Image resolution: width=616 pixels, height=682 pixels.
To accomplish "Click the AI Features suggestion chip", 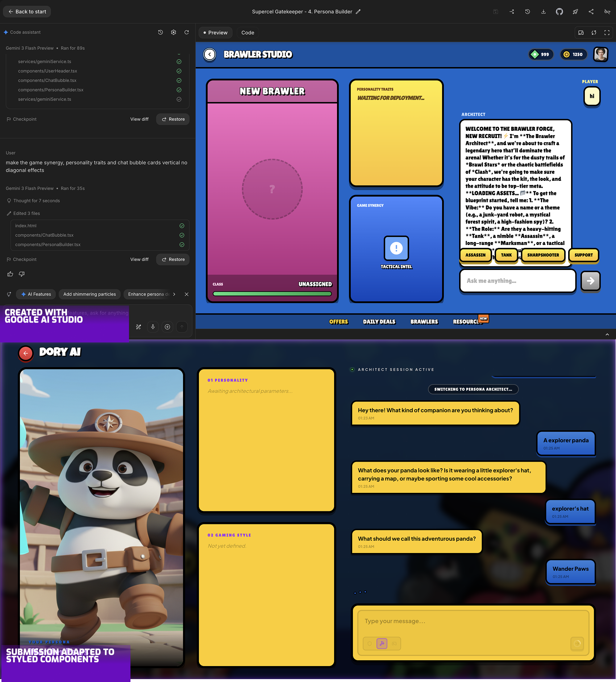I will tap(36, 294).
